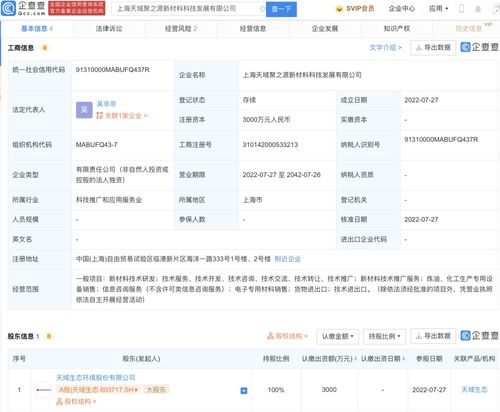The width and height of the screenshot is (500, 412).
Task: Select shareholder 持股比例 value 100%
Action: point(276,390)
